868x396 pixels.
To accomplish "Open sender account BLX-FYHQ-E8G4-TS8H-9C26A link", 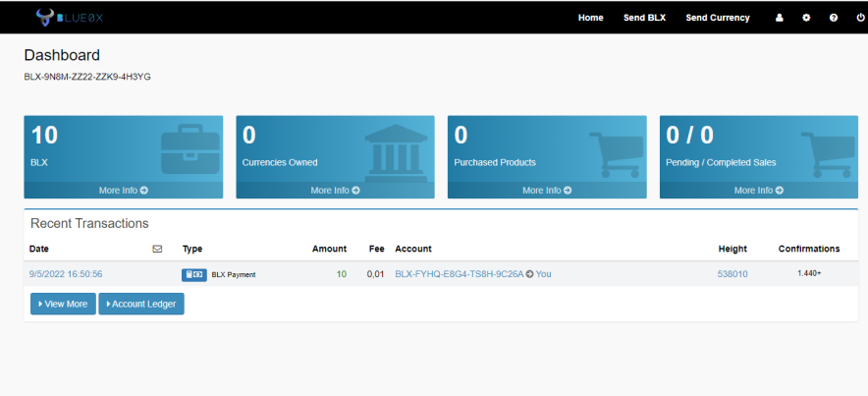I will (x=459, y=274).
